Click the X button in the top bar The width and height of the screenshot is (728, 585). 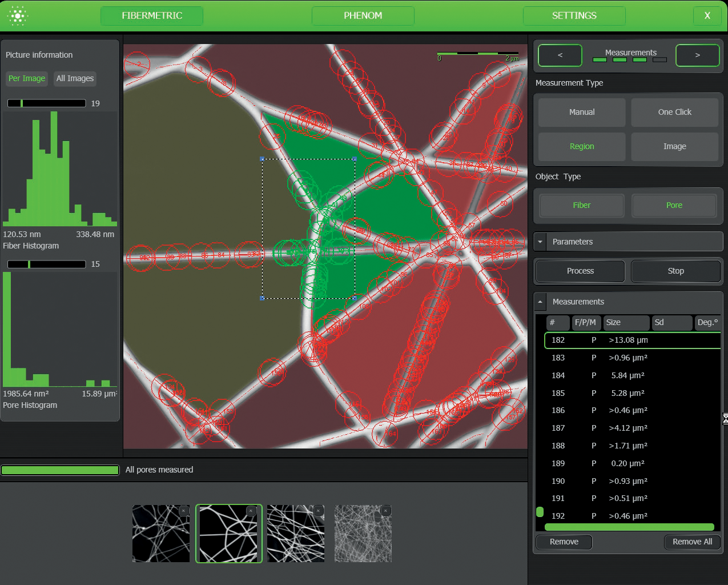click(x=707, y=16)
